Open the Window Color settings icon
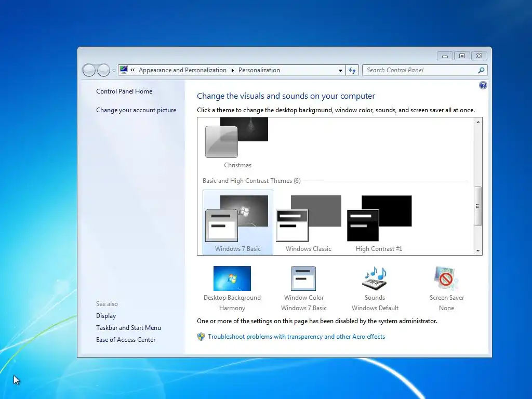 [x=303, y=278]
